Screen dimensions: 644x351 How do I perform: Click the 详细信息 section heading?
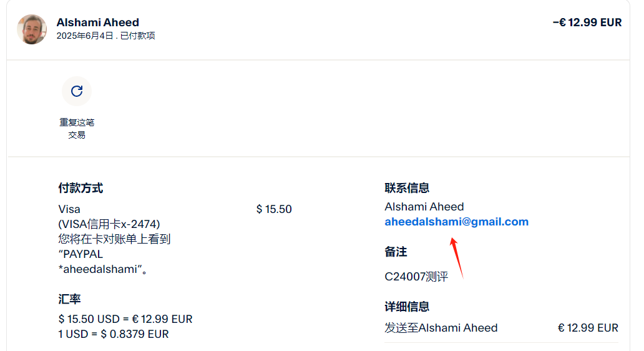tap(407, 307)
